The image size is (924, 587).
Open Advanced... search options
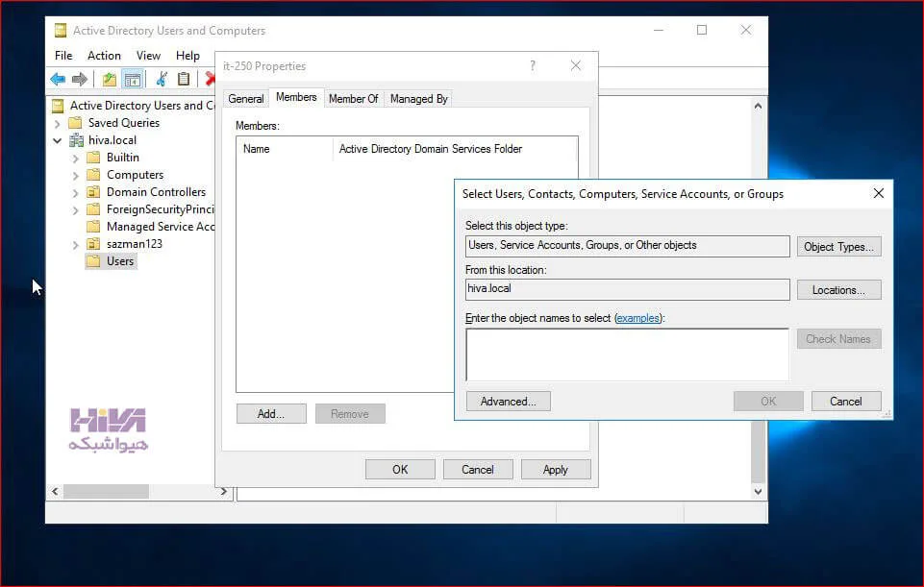[x=508, y=401]
